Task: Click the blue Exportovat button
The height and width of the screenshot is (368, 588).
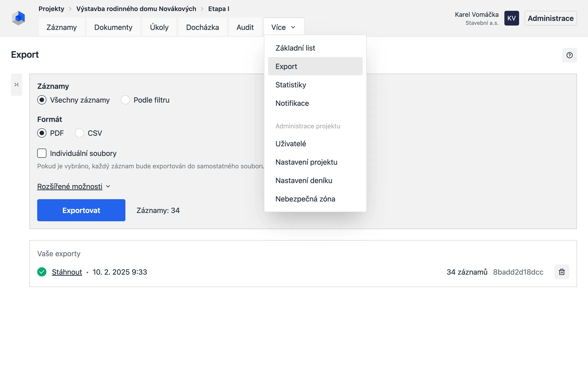Action: (81, 210)
